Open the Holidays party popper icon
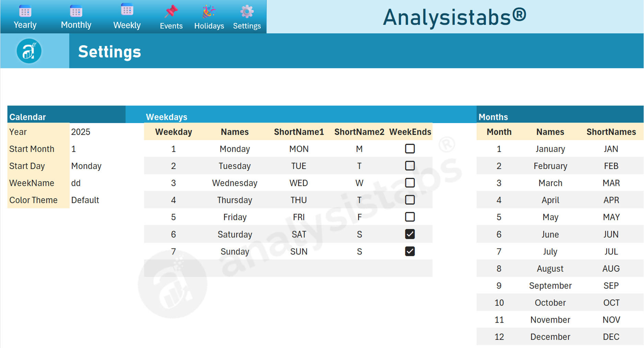 (209, 12)
